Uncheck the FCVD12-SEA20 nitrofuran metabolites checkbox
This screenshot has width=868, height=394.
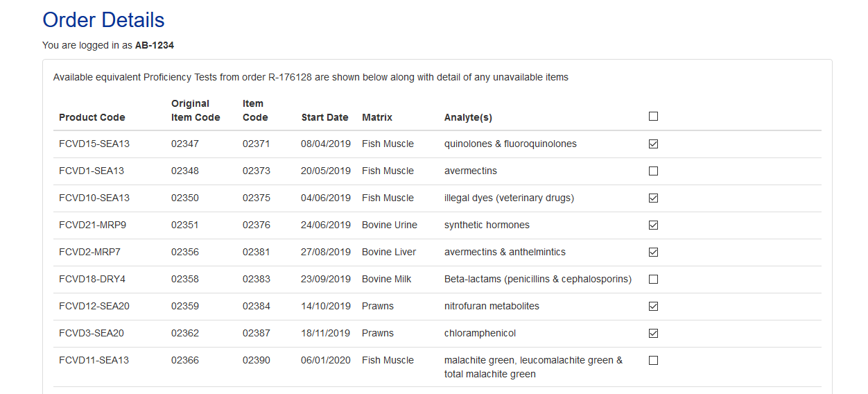click(653, 307)
